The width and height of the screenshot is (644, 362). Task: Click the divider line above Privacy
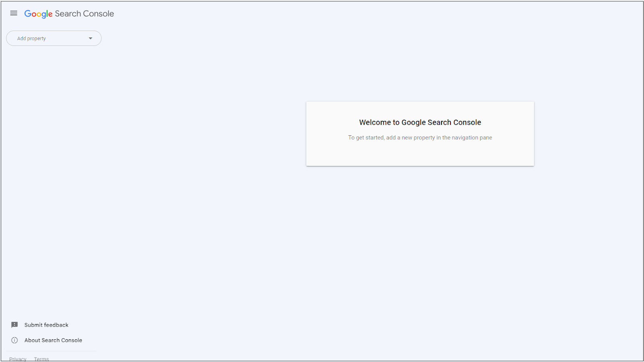pyautogui.click(x=52, y=351)
